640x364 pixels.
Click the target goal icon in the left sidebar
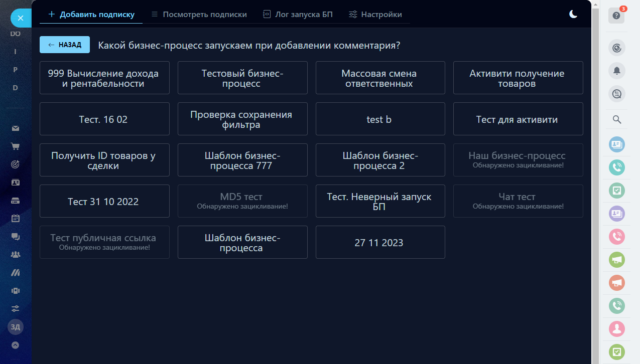pos(16,164)
